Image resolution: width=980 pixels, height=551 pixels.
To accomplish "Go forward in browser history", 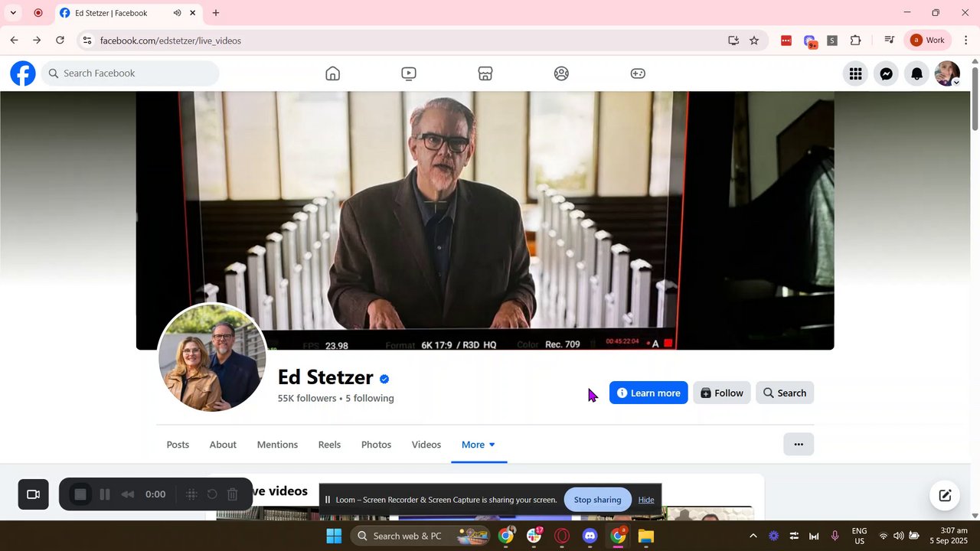I will 37,41.
